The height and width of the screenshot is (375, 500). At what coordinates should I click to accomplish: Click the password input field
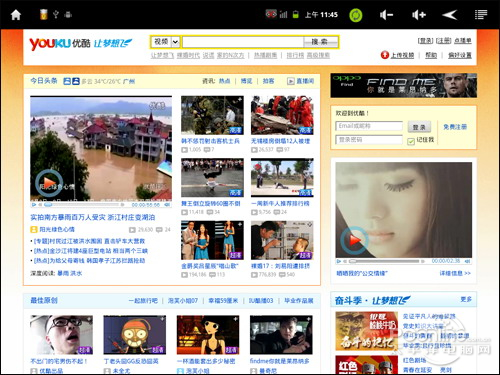coord(369,140)
